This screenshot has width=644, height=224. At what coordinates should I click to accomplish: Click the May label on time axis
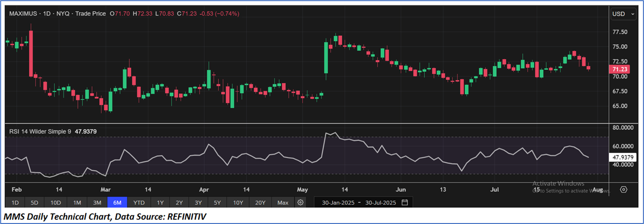[303, 189]
